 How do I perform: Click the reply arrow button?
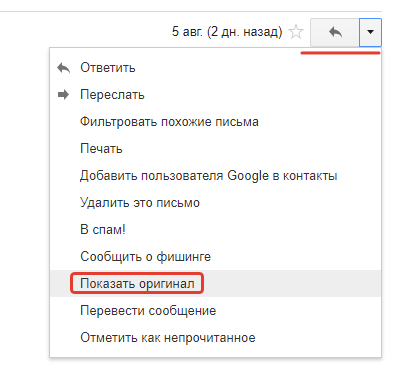[335, 32]
